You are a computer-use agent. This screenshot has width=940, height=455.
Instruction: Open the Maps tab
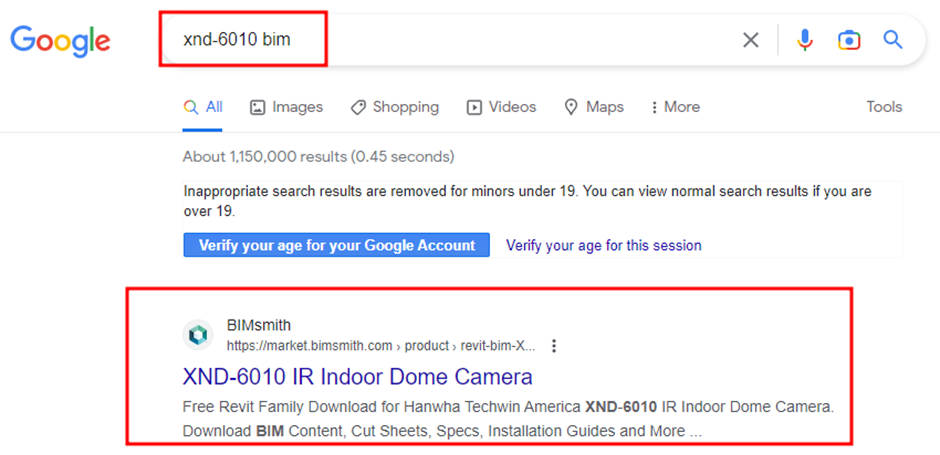click(x=594, y=107)
